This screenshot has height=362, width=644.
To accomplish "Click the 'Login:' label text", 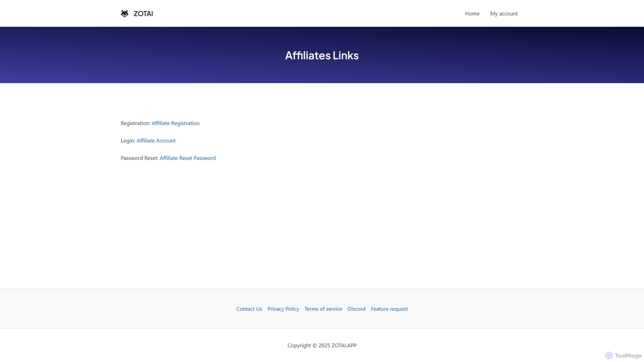I will click(128, 141).
